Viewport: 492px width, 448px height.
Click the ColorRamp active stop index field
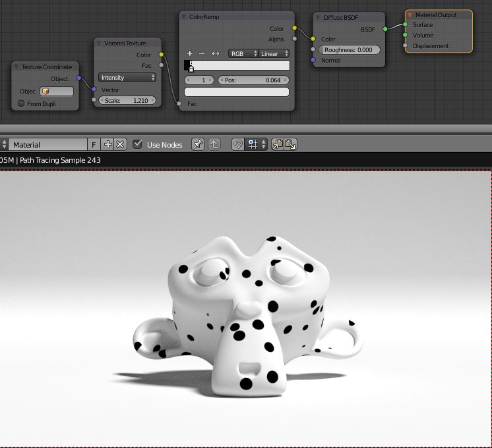pos(199,80)
